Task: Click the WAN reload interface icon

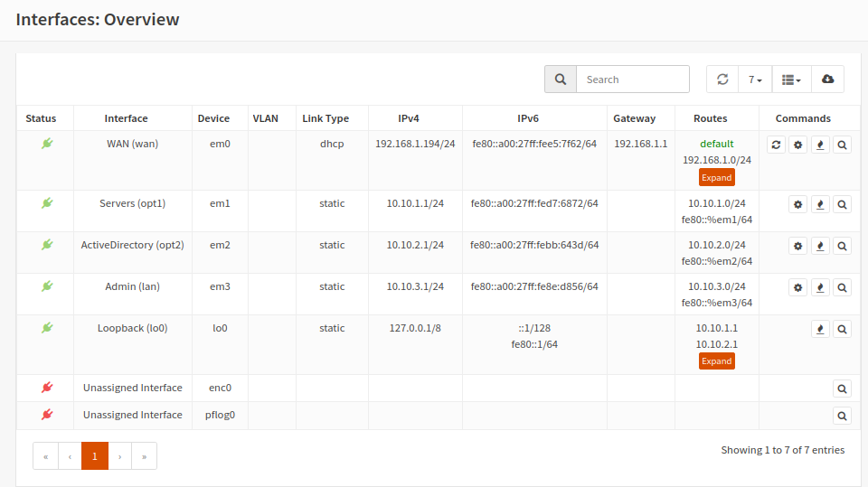Action: [x=776, y=145]
